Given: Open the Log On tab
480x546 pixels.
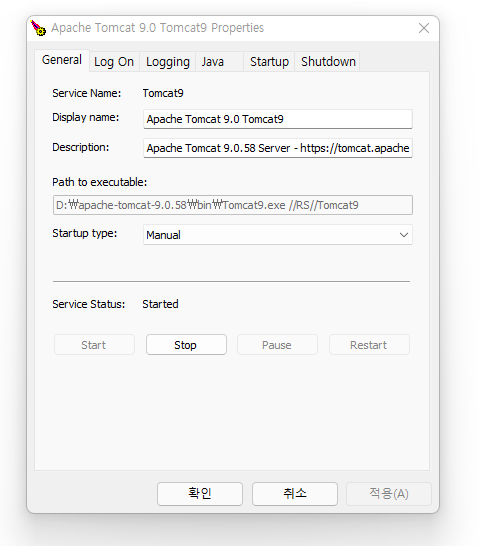Looking at the screenshot, I should coord(114,62).
